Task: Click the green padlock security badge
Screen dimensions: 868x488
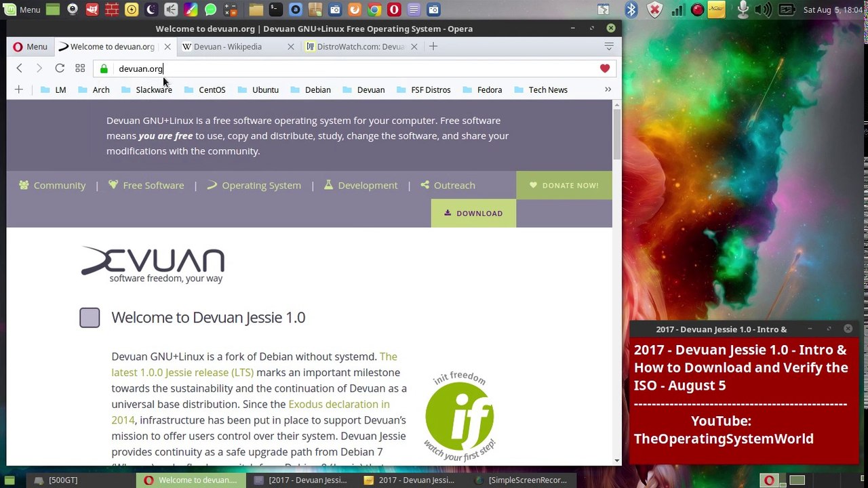Action: pos(104,68)
